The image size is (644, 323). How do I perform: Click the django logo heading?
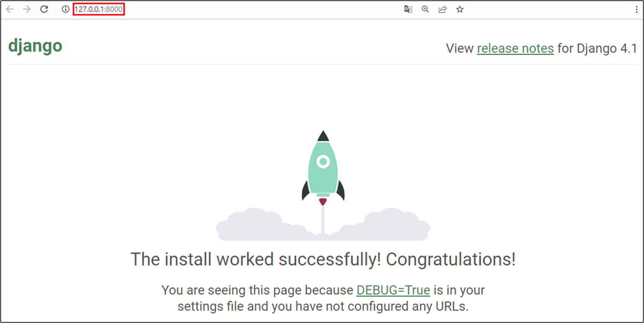coord(35,46)
